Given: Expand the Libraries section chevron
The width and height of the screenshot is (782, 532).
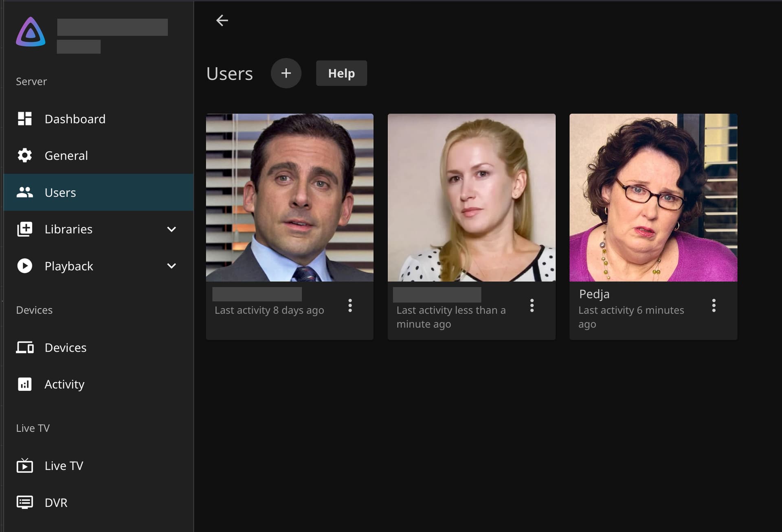Looking at the screenshot, I should click(171, 229).
